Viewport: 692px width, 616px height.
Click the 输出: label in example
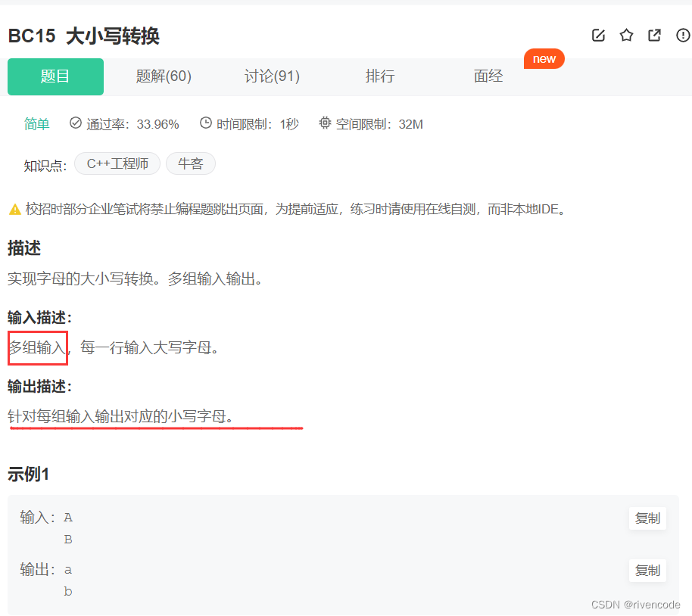[x=38, y=570]
